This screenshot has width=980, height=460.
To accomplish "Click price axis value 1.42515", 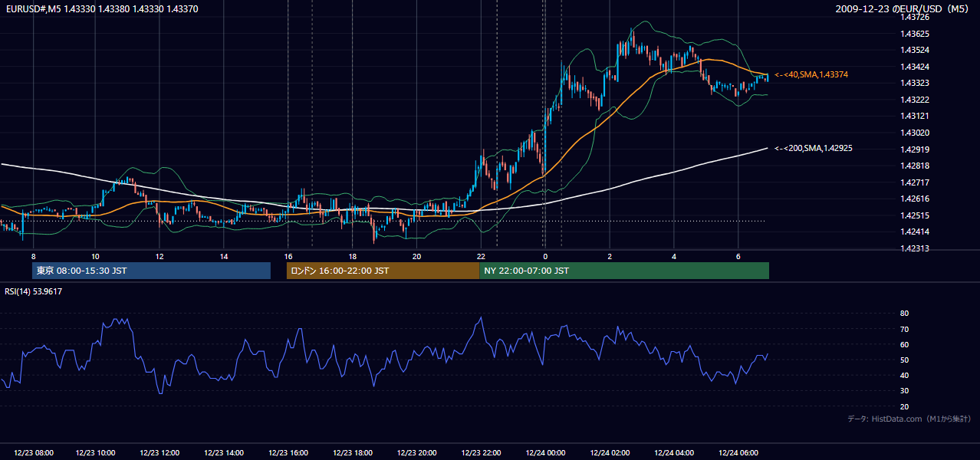I will point(915,215).
